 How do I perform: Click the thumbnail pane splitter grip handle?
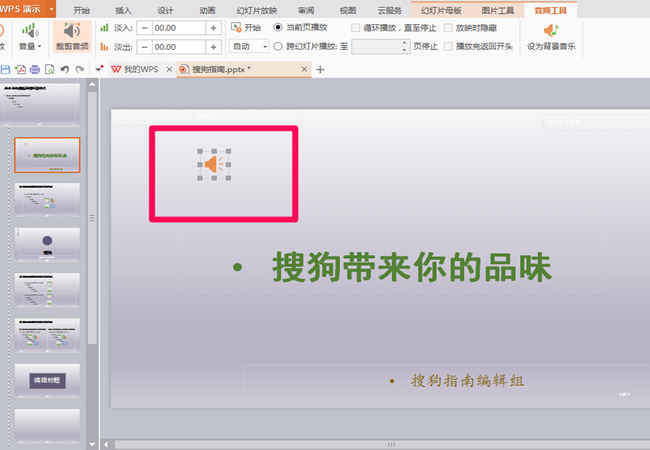pyautogui.click(x=92, y=218)
